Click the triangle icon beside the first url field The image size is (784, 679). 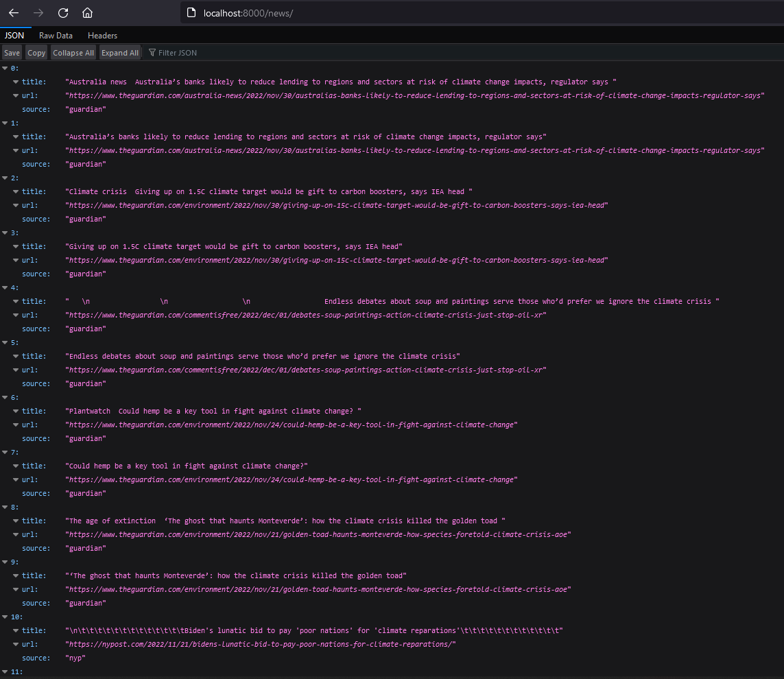15,95
